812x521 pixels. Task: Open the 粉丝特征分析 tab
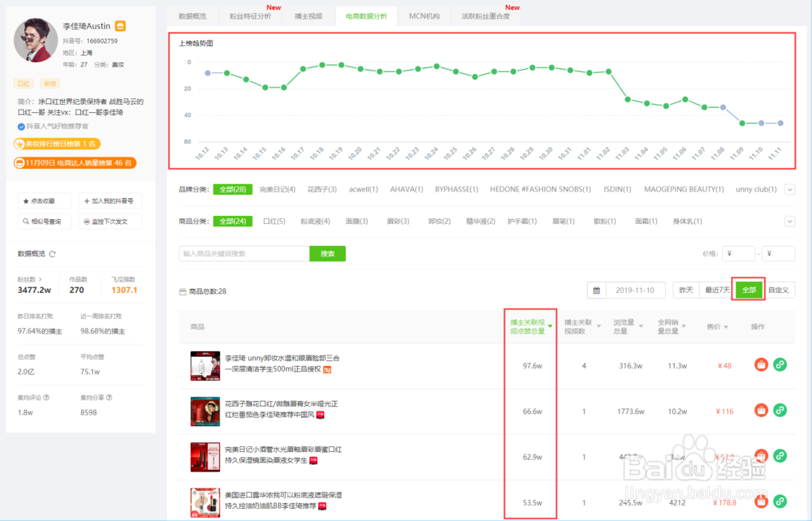tap(251, 16)
